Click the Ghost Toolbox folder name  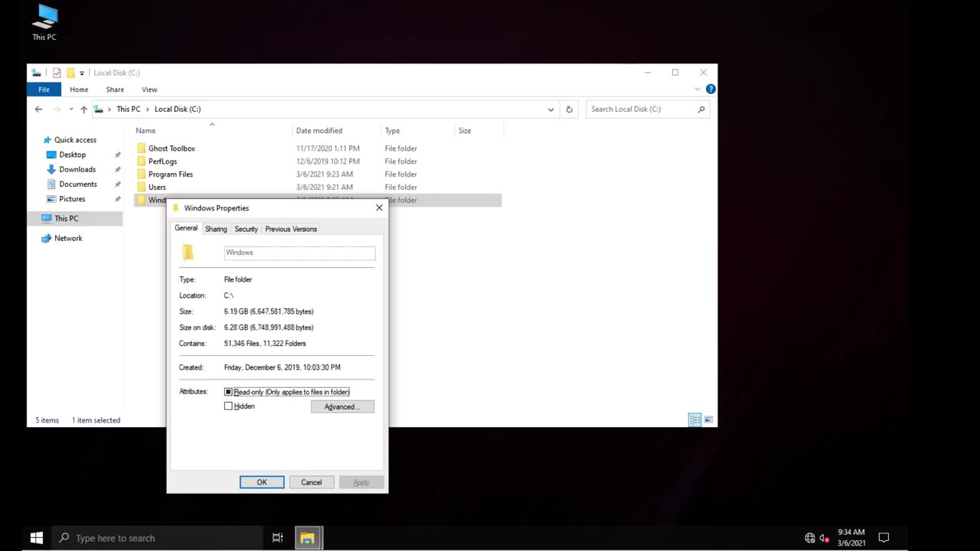pyautogui.click(x=171, y=148)
